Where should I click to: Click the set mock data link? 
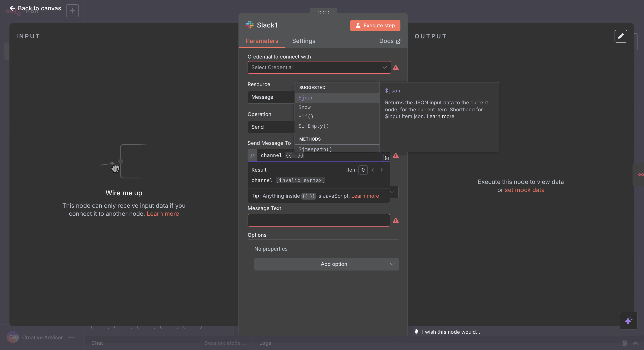pos(525,190)
